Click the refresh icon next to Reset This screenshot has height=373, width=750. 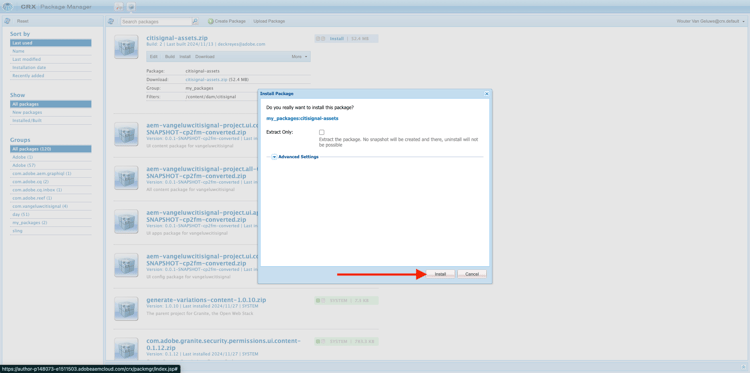[x=7, y=21]
